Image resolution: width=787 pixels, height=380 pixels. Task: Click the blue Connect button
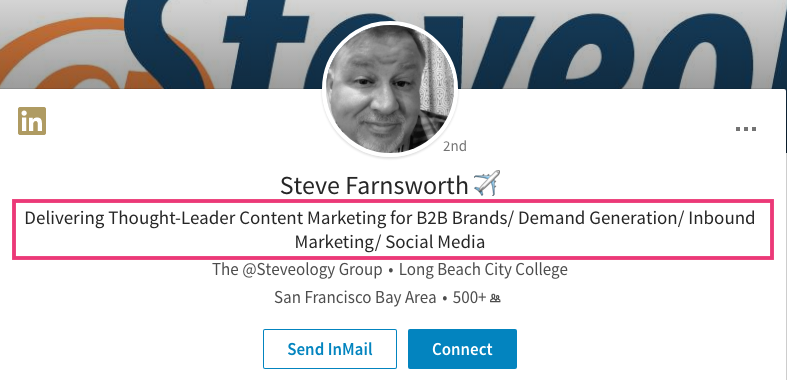coord(462,349)
